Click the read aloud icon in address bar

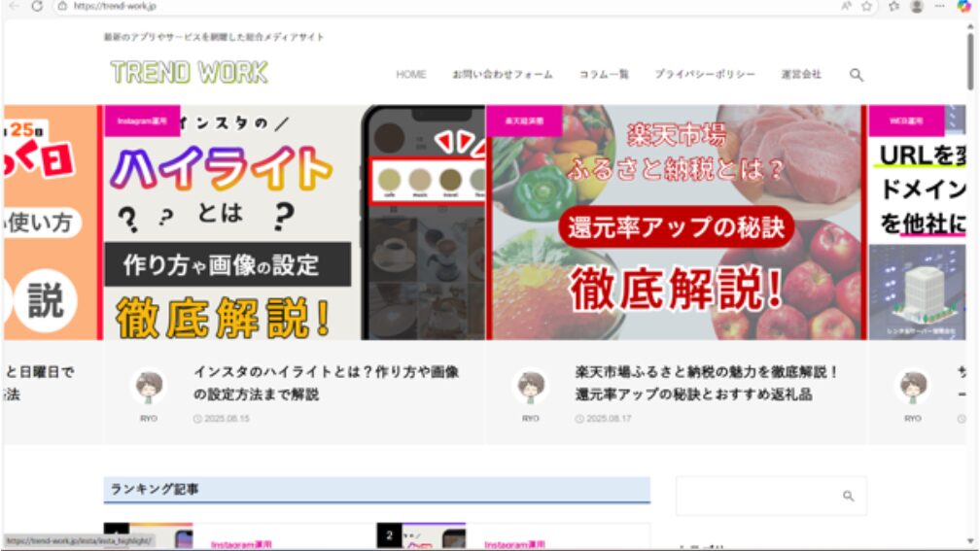847,6
